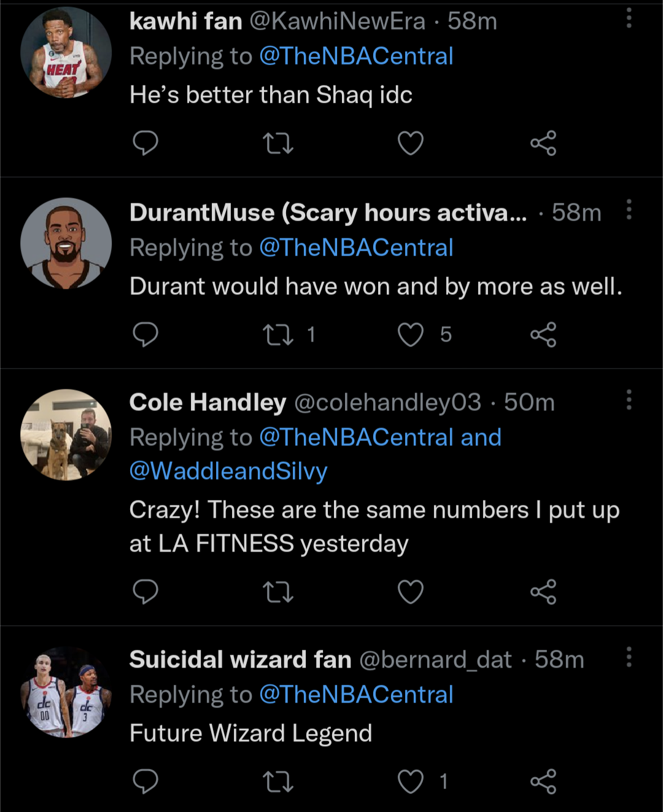
Task: Share kawhi fan's tweet
Action: coord(543,144)
